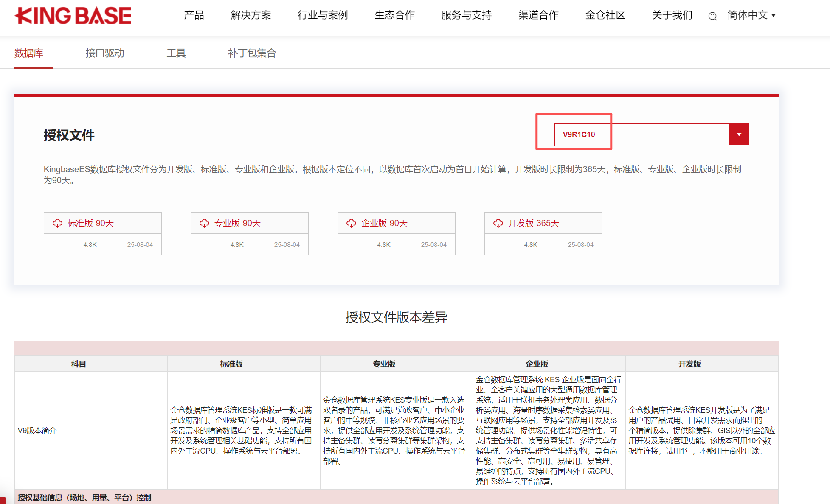Click the 关于我们 navigation item
This screenshot has width=830, height=504.
coord(672,15)
